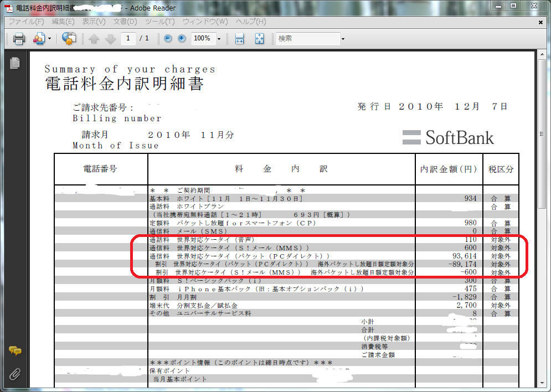The height and width of the screenshot is (392, 551).
Task: Click the 'Billing number' text
Action: tap(117, 118)
